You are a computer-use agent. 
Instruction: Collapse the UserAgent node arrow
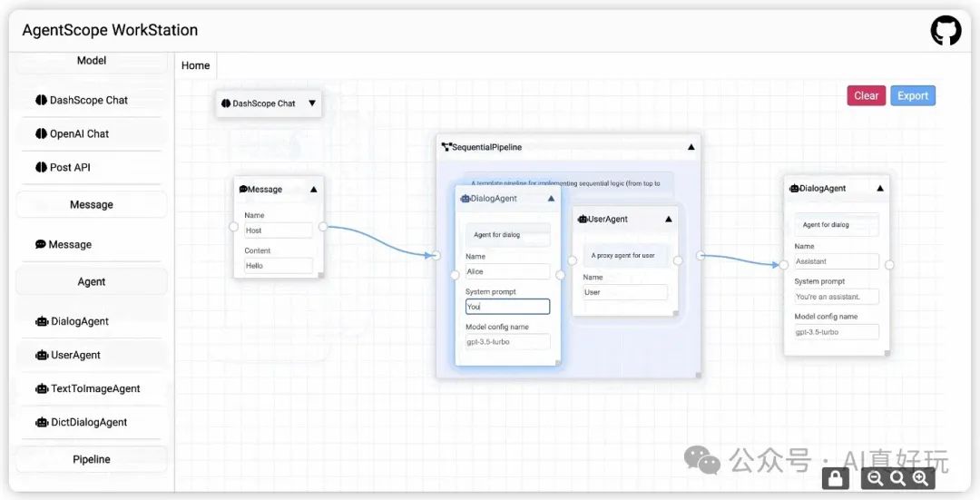(x=669, y=219)
